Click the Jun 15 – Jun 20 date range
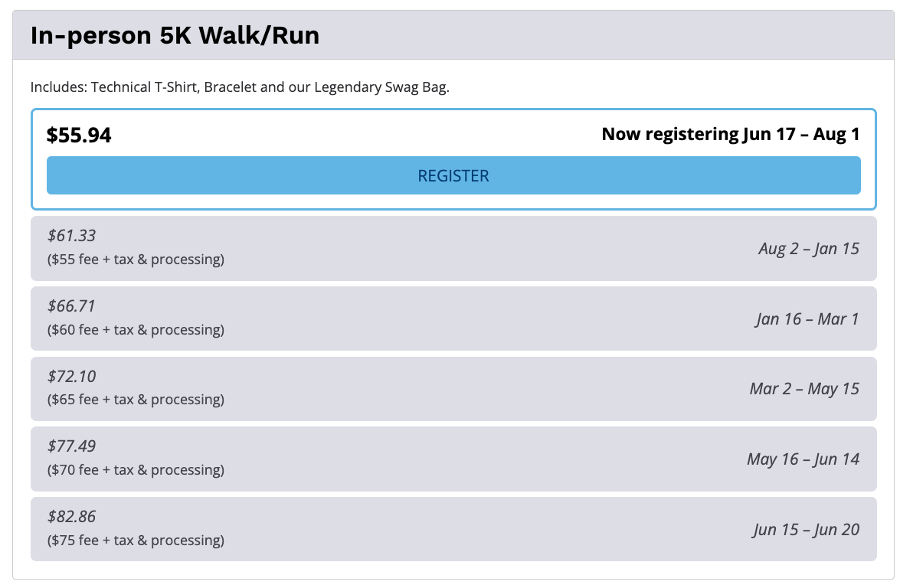Viewport: 900px width, 588px height. pos(806,530)
